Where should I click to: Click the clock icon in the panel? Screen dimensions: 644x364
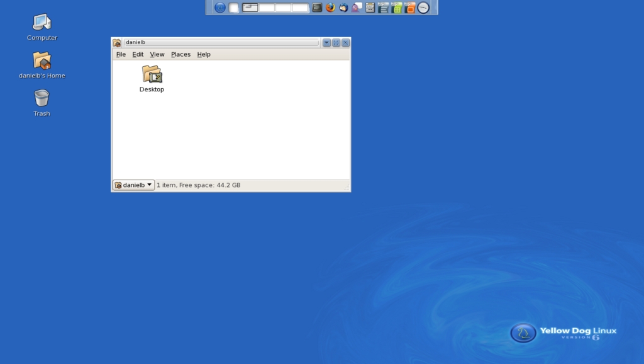423,8
